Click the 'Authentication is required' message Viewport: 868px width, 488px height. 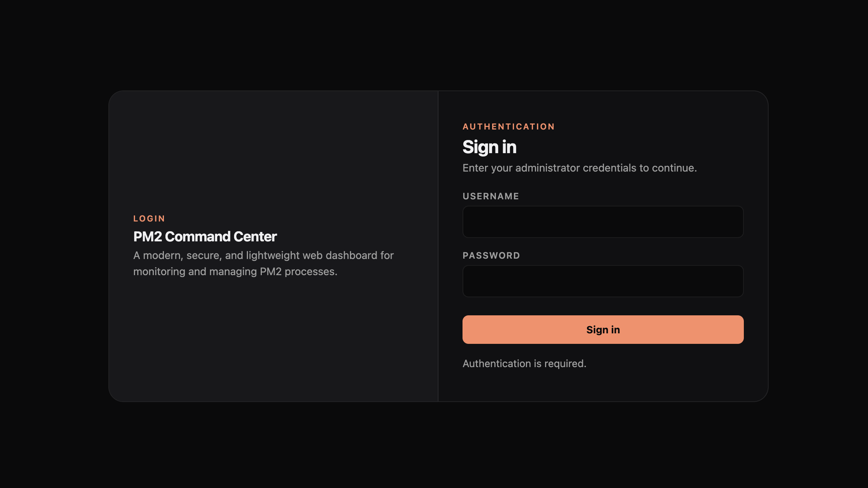point(524,363)
